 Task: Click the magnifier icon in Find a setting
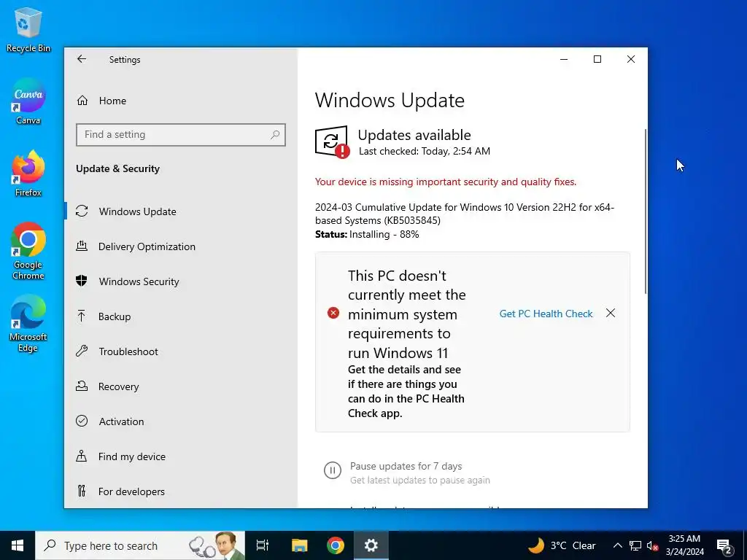click(x=275, y=135)
